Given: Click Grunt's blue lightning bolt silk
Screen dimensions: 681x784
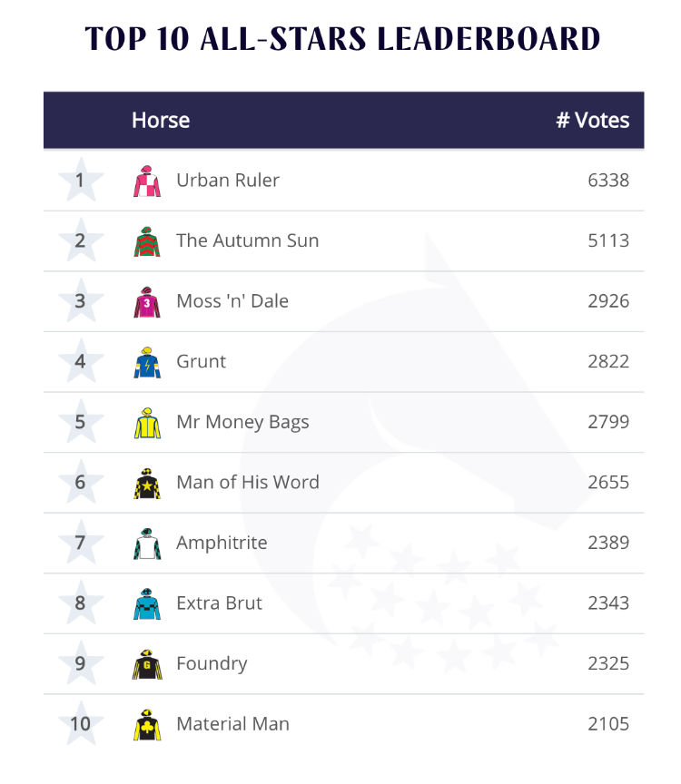Looking at the screenshot, I should [147, 362].
